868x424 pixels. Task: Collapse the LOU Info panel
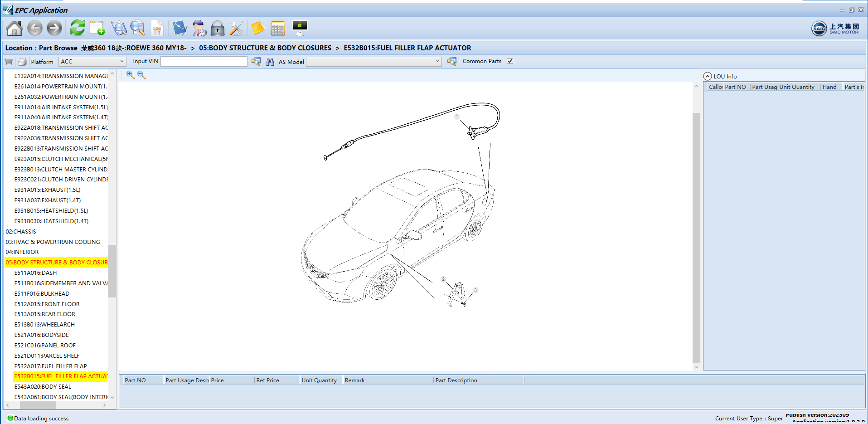[x=707, y=76]
